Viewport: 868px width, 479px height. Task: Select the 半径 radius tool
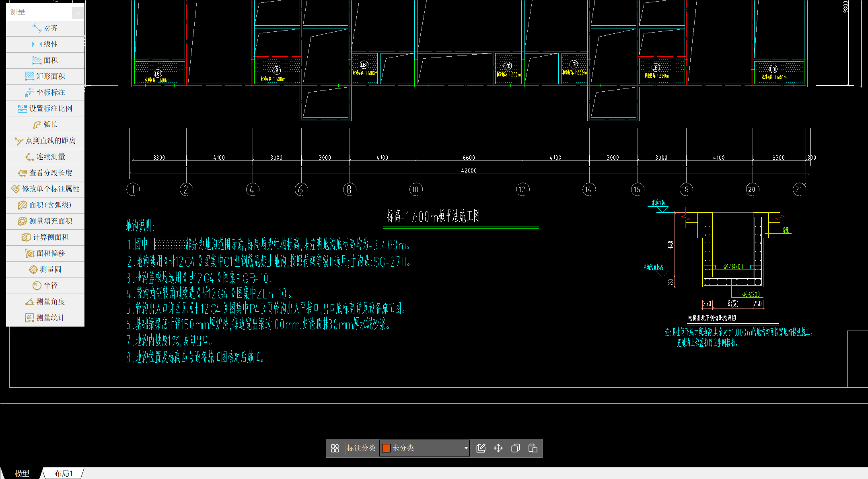tap(45, 286)
